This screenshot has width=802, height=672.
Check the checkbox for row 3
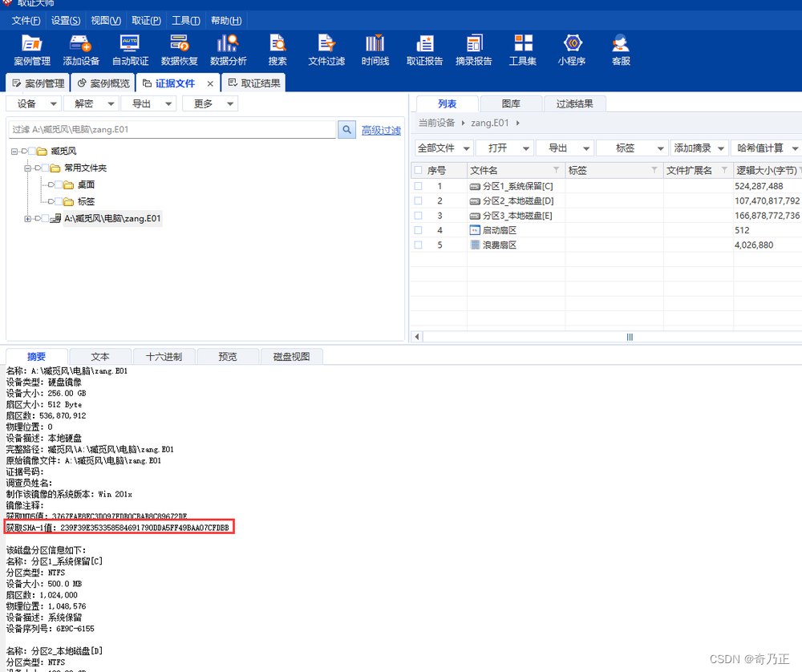pyautogui.click(x=418, y=216)
